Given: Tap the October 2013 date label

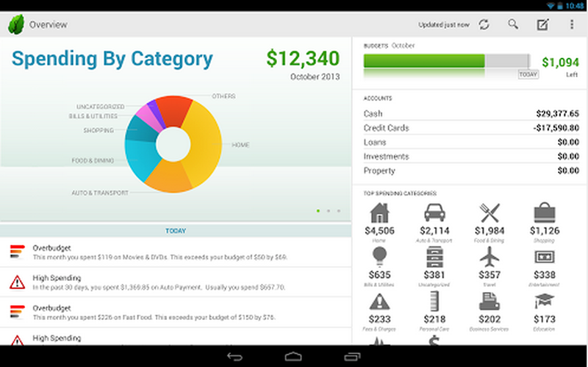Looking at the screenshot, I should [x=315, y=76].
